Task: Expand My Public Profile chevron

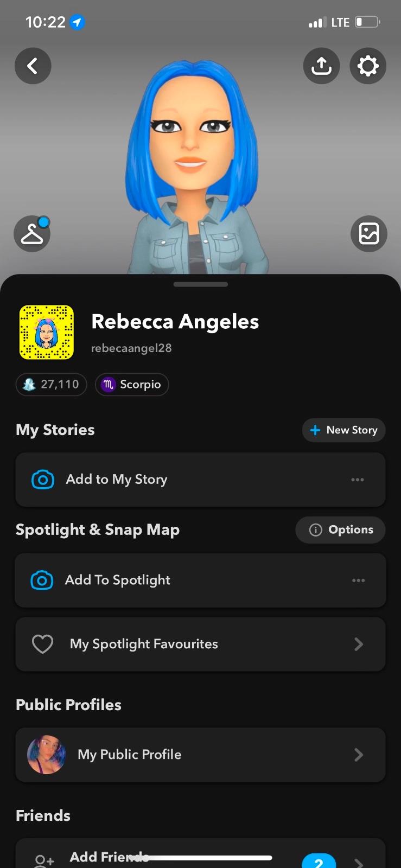Action: [x=358, y=755]
